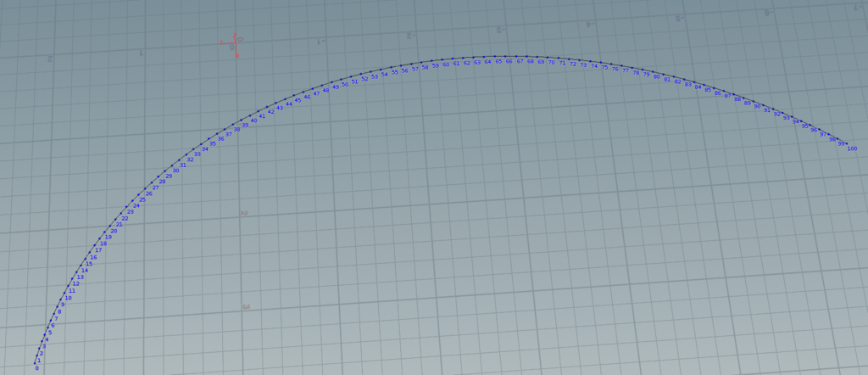This screenshot has height=375, width=868.
Task: Select point label 73
Action: coord(583,65)
